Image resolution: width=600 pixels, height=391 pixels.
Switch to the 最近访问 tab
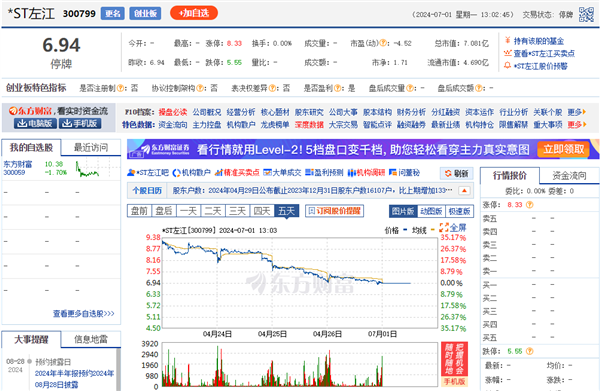(x=91, y=148)
